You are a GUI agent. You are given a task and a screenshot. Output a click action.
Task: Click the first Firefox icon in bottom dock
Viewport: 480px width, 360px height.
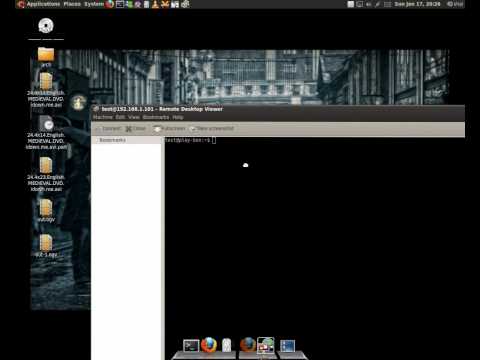click(x=209, y=345)
